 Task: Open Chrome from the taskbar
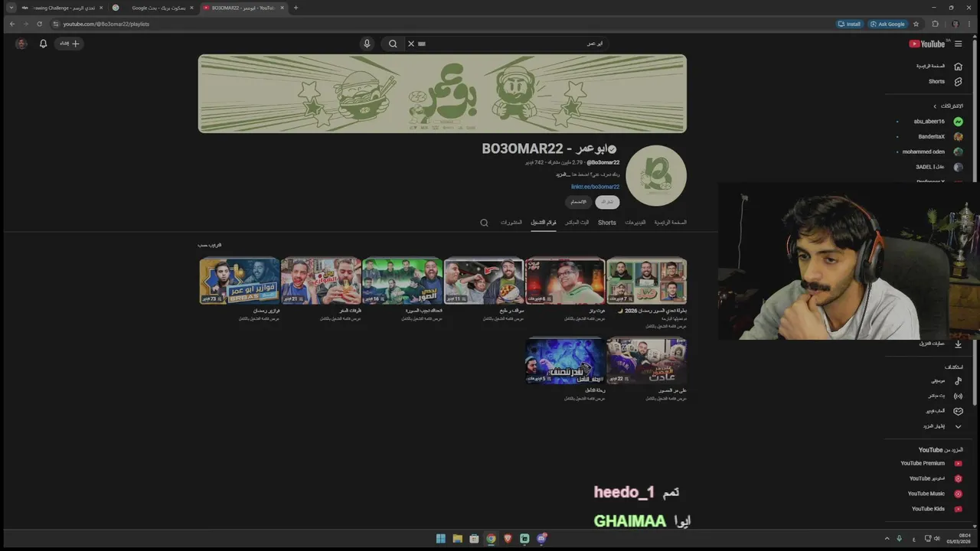click(491, 539)
